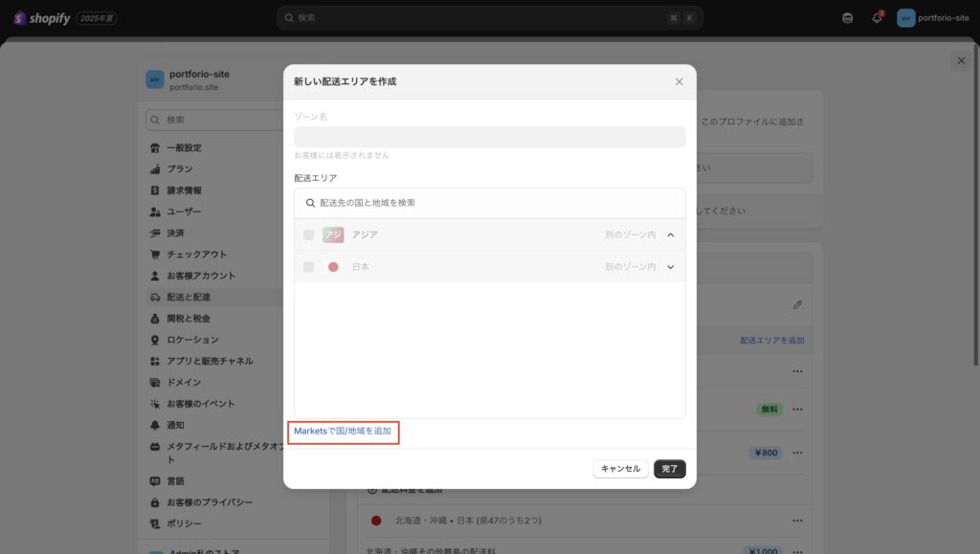Viewport: 980px width, 554px height.
Task: Click Marketsで国/地域を追加 link
Action: coord(343,432)
